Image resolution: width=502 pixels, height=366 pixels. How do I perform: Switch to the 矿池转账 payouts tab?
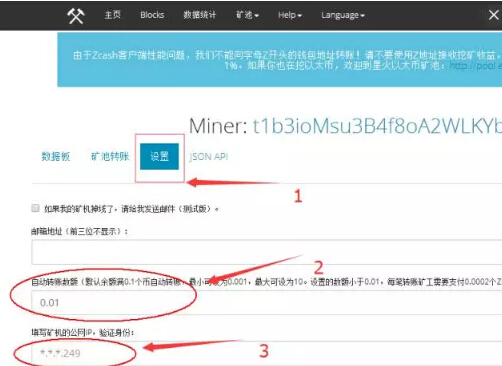[110, 156]
